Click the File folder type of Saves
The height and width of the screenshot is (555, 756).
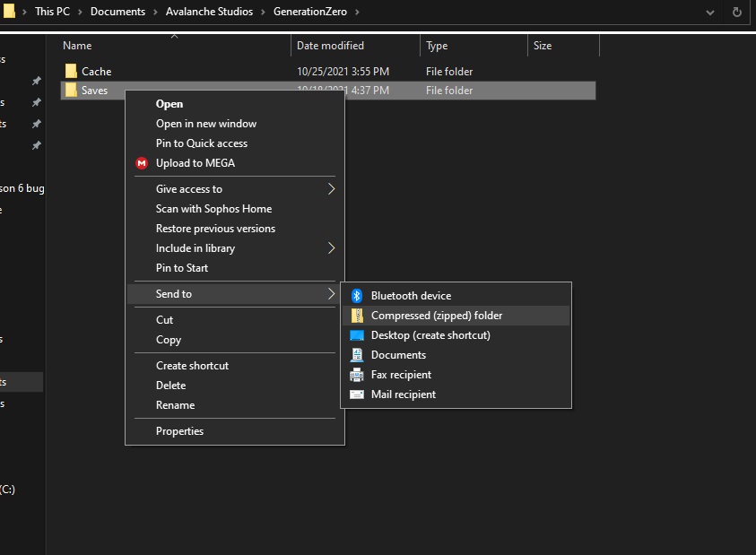[449, 91]
